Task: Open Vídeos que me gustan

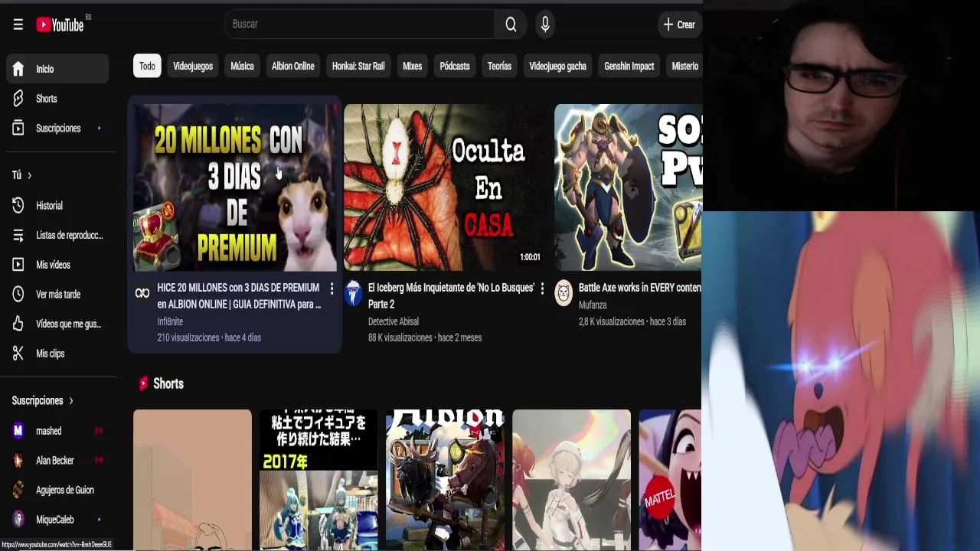Action: point(58,324)
